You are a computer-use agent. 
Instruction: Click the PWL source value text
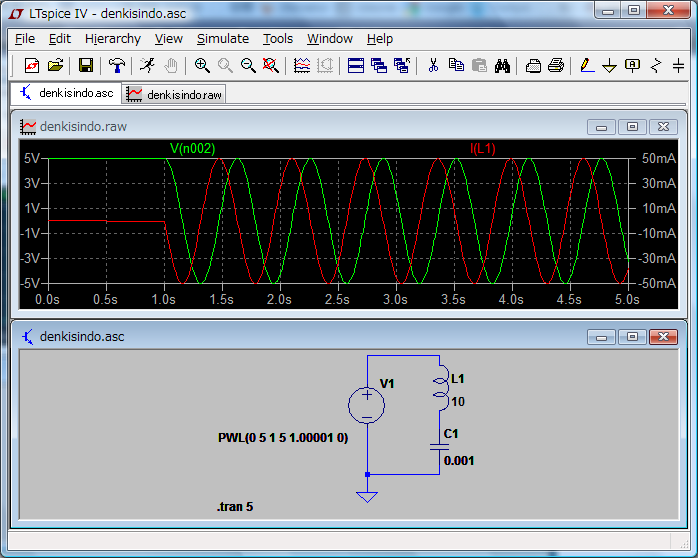283,438
